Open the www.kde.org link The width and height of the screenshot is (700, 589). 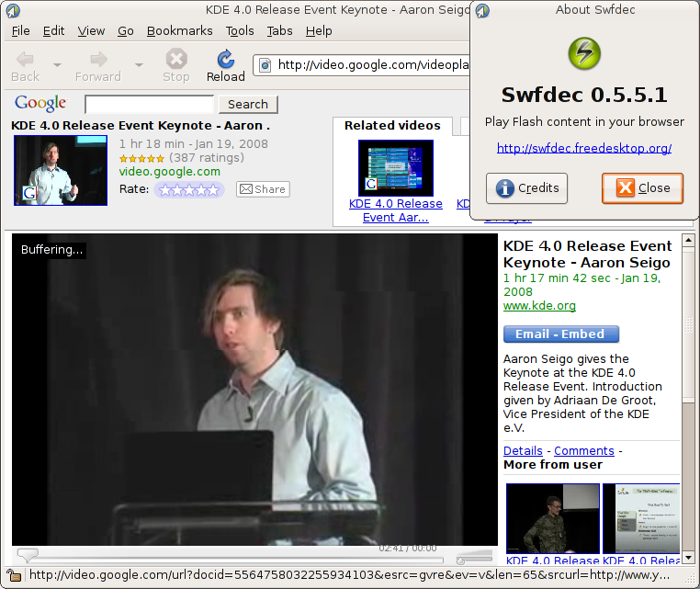539,306
